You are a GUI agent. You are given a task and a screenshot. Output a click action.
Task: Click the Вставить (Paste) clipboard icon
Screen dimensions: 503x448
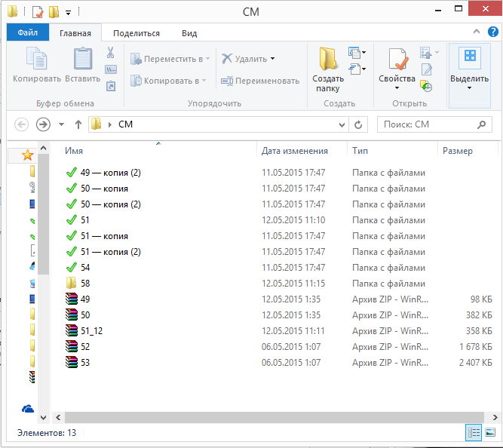point(82,60)
